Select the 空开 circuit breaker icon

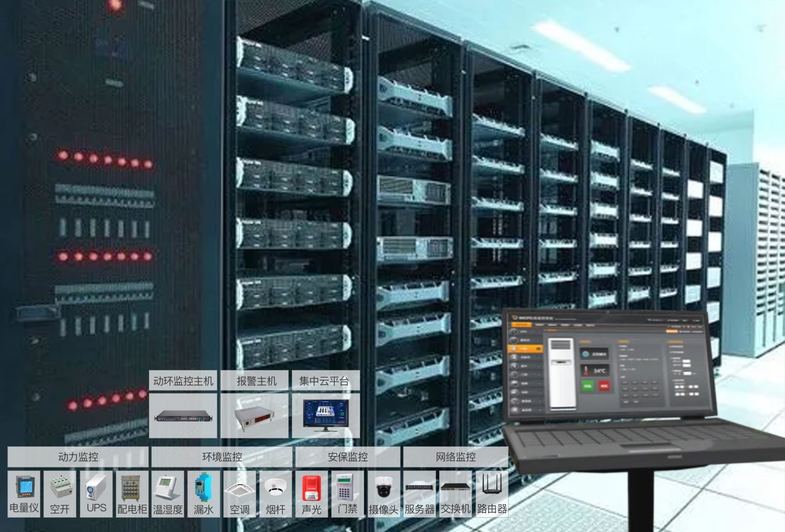click(x=60, y=488)
